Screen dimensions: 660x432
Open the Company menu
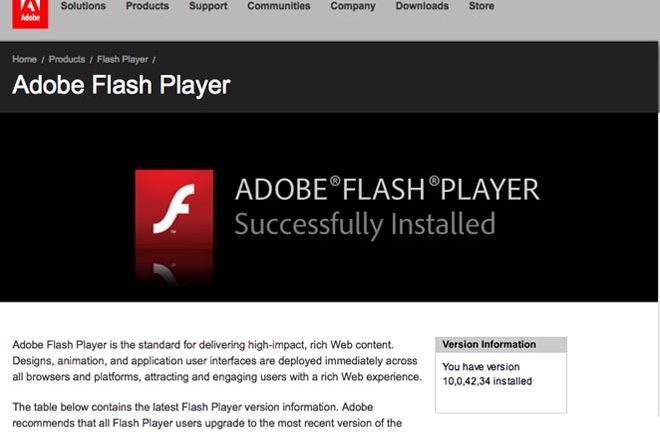click(x=353, y=6)
